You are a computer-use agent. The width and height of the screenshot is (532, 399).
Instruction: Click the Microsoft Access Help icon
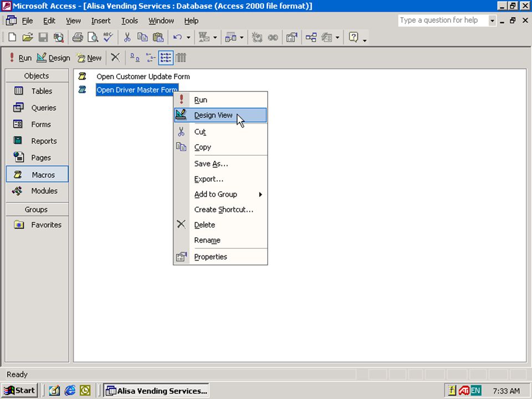click(x=353, y=37)
